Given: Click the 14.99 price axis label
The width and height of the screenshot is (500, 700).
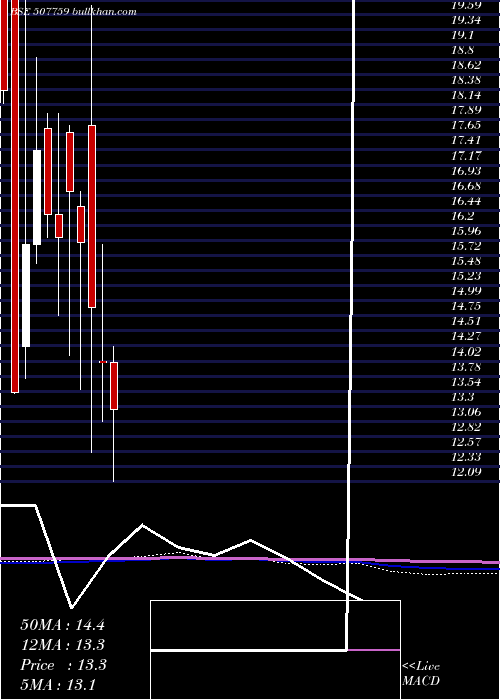Looking at the screenshot, I should point(466,292).
